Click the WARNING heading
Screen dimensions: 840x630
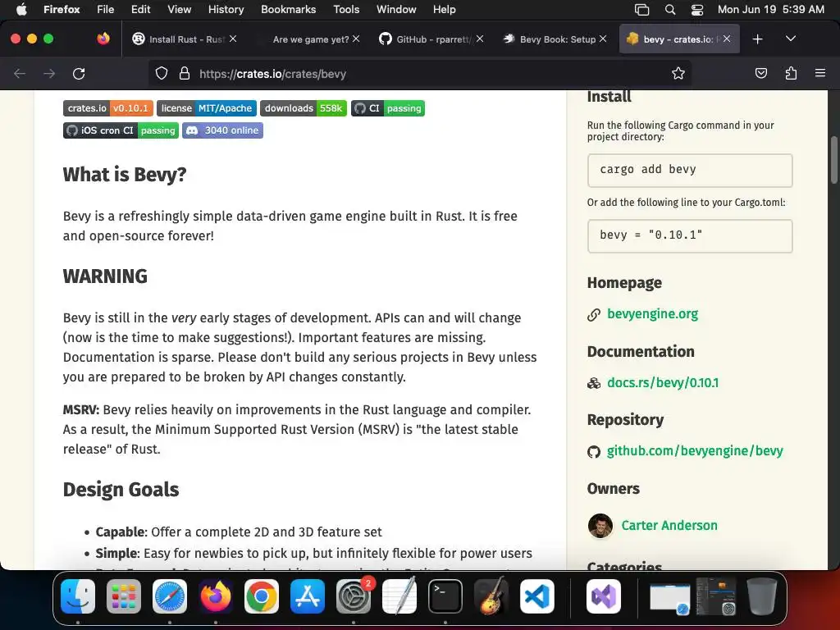[105, 276]
